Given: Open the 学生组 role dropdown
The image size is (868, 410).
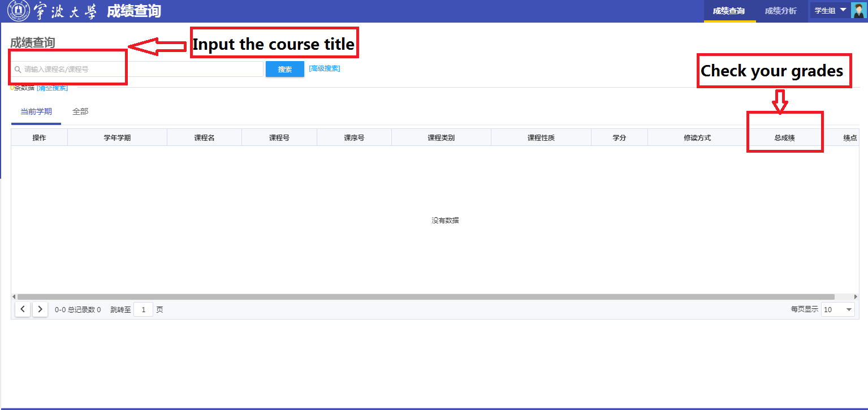Looking at the screenshot, I should [x=830, y=10].
